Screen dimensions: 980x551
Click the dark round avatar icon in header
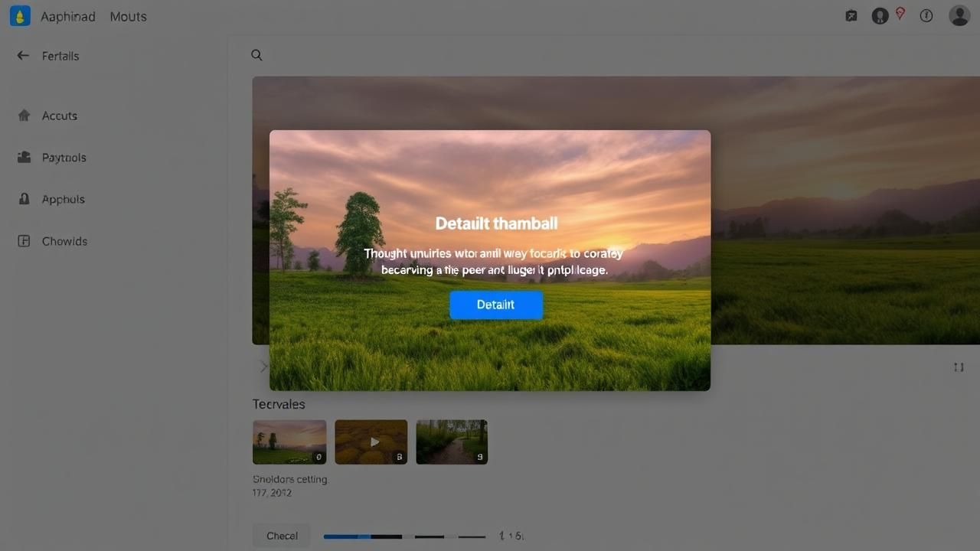(x=880, y=16)
